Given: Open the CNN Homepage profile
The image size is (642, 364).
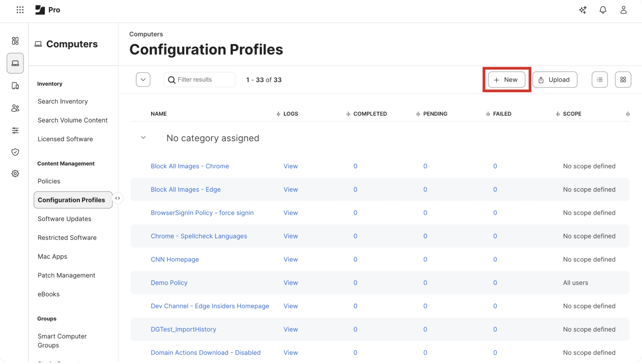Looking at the screenshot, I should (x=175, y=259).
